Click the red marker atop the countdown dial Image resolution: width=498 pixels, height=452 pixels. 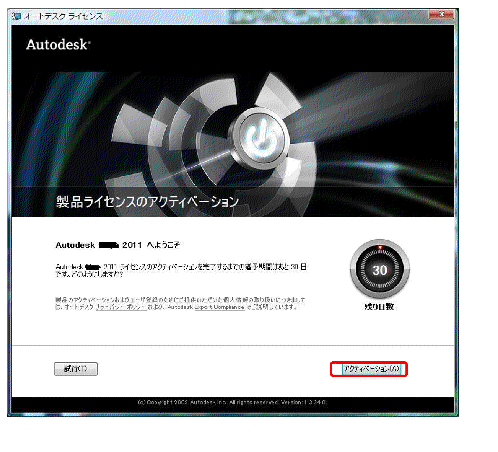[x=380, y=247]
